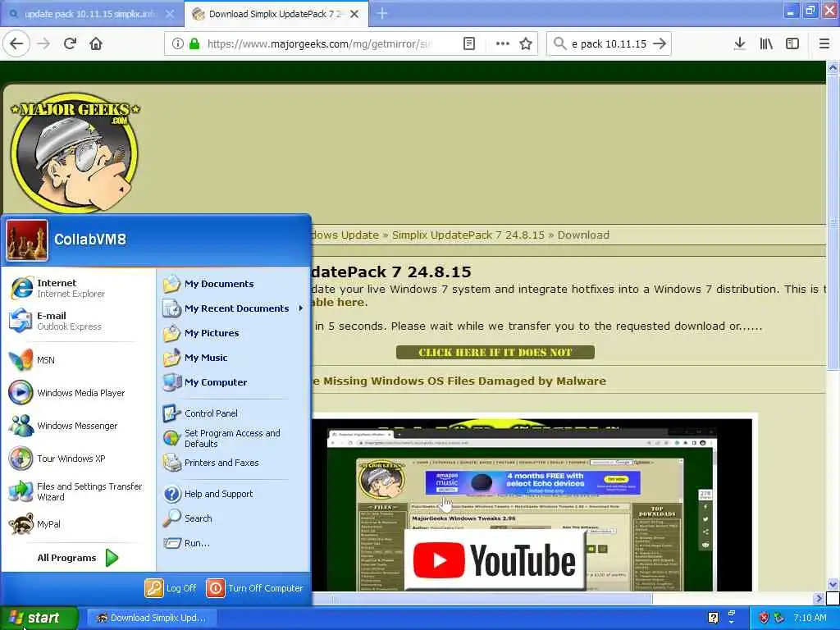Bookmark this page with the star icon

coord(526,43)
